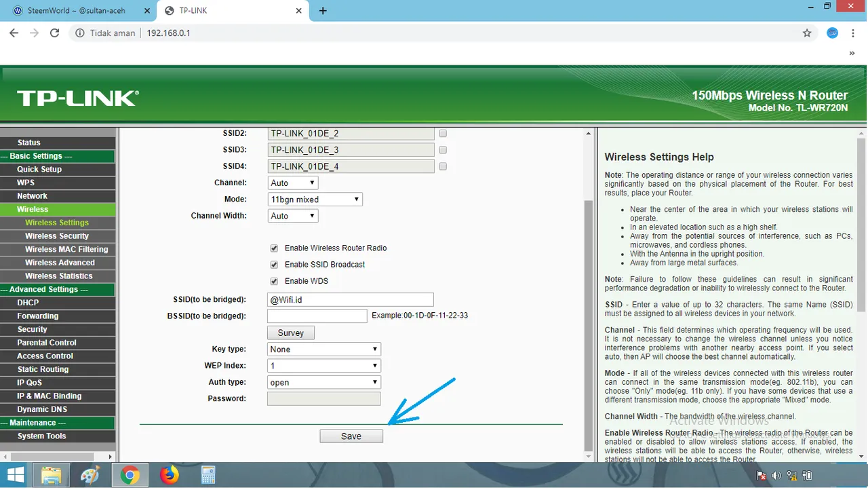The height and width of the screenshot is (490, 868).
Task: Open a new browser tab
Action: click(323, 11)
